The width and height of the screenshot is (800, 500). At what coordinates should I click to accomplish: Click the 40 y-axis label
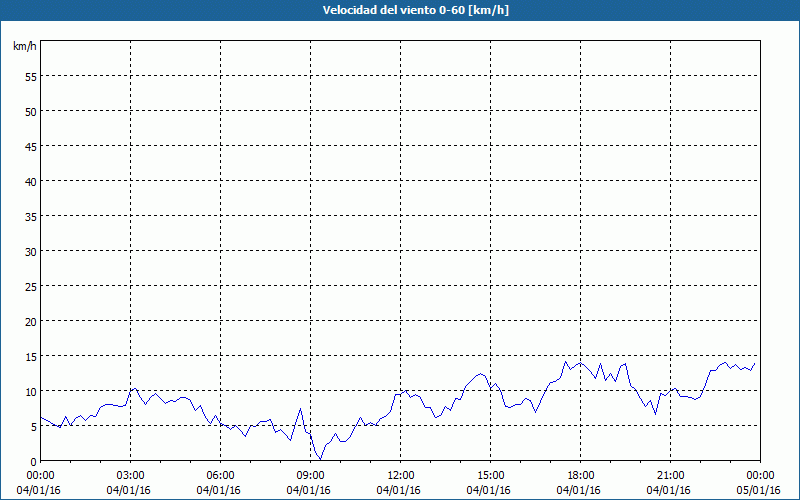[31, 181]
